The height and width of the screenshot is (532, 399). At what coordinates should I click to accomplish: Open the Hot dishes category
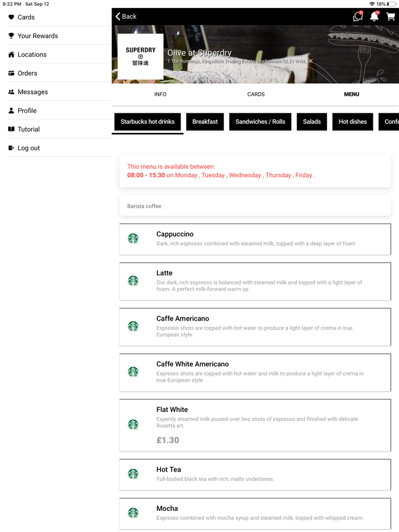point(352,122)
